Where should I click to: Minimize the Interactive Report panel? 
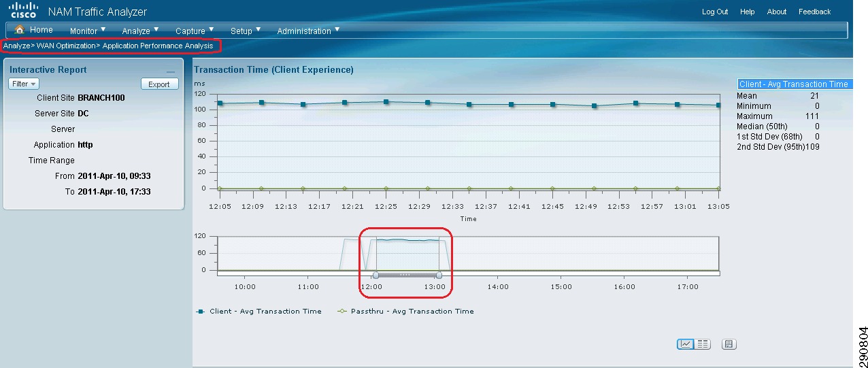tap(171, 71)
